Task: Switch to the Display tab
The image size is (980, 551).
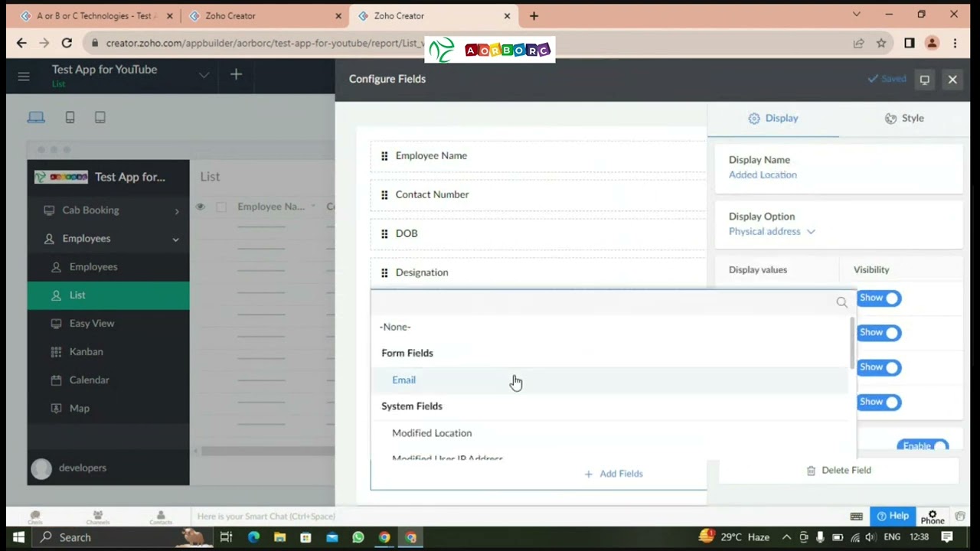Action: (x=773, y=118)
